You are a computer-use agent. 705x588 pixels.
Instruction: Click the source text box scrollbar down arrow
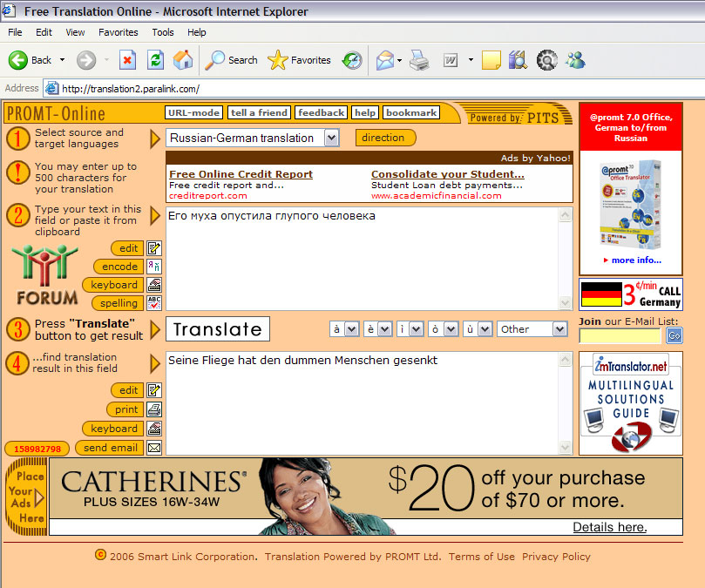click(x=566, y=303)
